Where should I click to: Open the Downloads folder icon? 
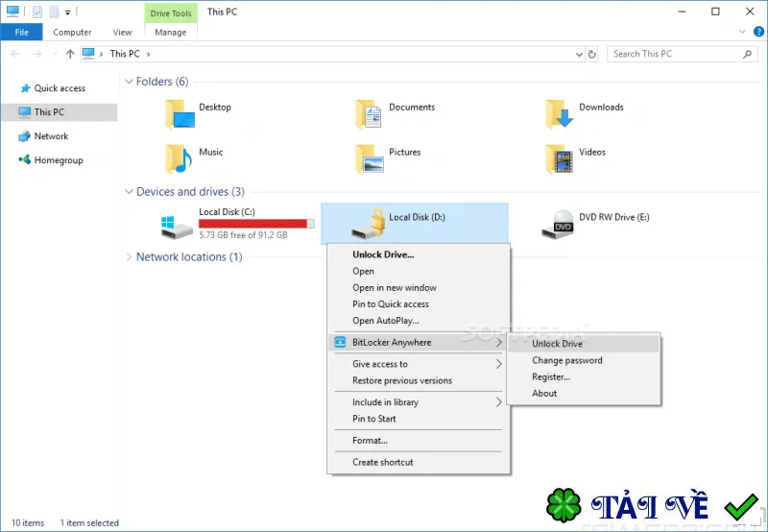tap(559, 113)
